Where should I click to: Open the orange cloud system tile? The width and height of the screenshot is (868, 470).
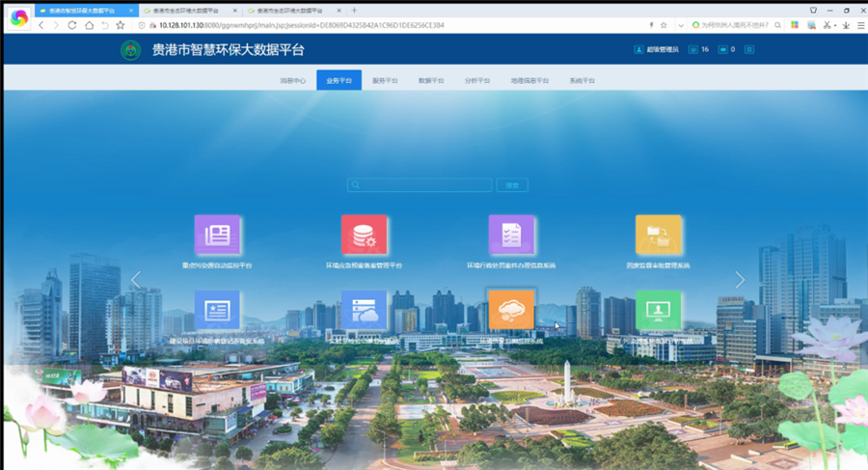pyautogui.click(x=511, y=310)
